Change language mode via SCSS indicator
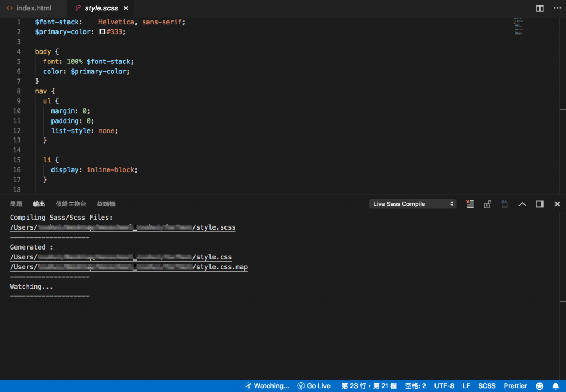566x392 pixels. 486,386
